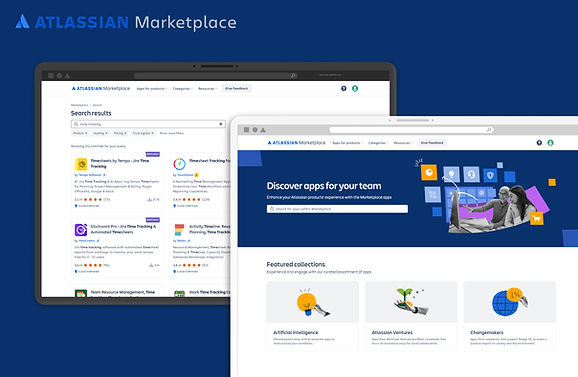The height and width of the screenshot is (377, 578).
Task: Open Apps for products menu in Discover apps window
Action: [347, 143]
